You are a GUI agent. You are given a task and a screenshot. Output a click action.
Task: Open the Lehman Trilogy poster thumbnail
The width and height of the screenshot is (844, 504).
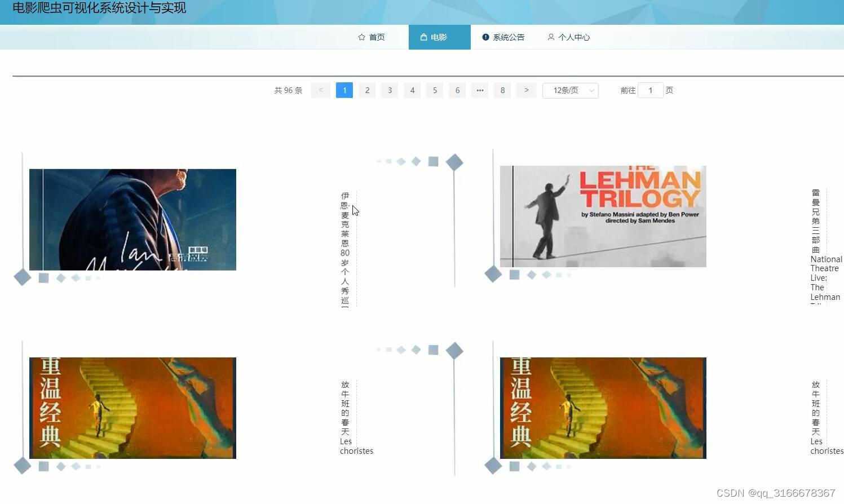pos(603,216)
